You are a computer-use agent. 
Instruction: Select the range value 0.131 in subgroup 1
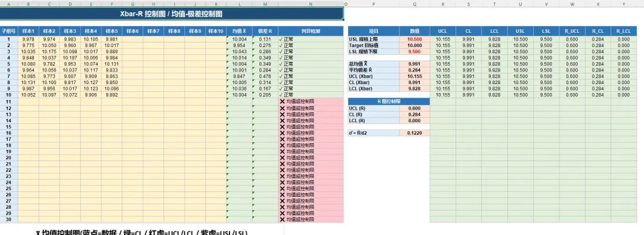pos(265,39)
